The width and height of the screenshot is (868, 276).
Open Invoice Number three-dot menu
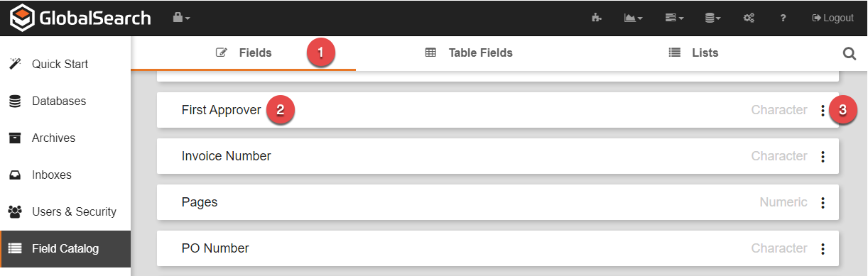823,157
